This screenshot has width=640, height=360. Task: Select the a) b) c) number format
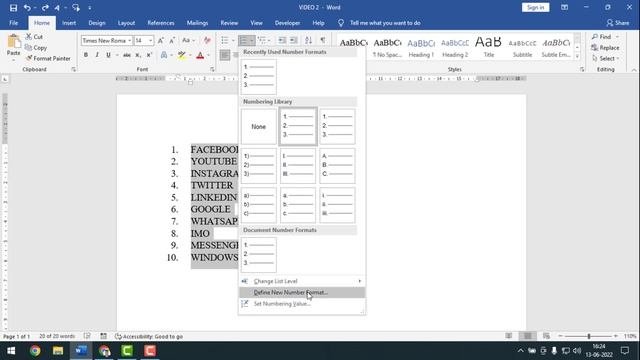pyautogui.click(x=258, y=205)
